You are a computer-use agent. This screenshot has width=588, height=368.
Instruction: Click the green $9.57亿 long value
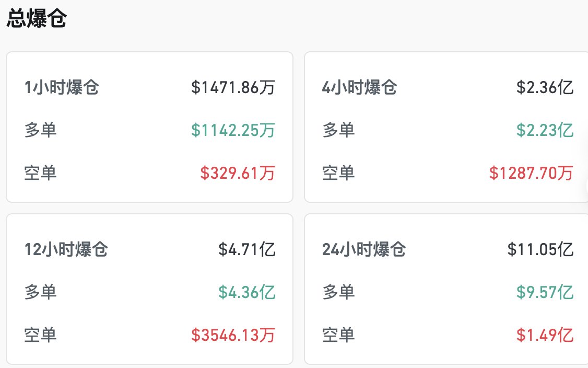(545, 292)
